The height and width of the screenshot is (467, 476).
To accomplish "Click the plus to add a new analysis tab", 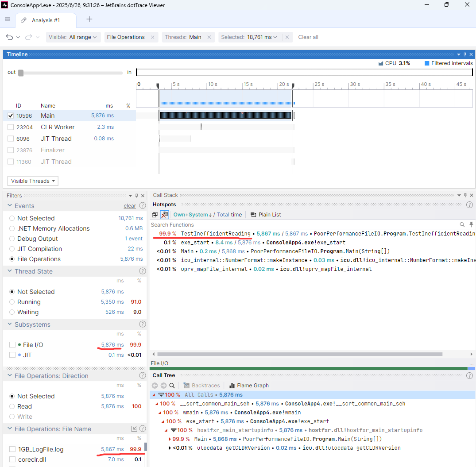I will (89, 19).
